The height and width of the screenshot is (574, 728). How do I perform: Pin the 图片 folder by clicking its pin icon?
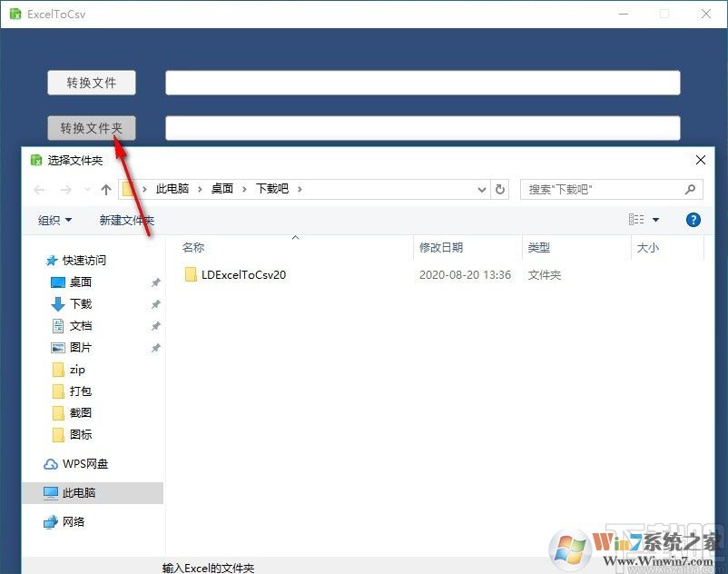[155, 348]
